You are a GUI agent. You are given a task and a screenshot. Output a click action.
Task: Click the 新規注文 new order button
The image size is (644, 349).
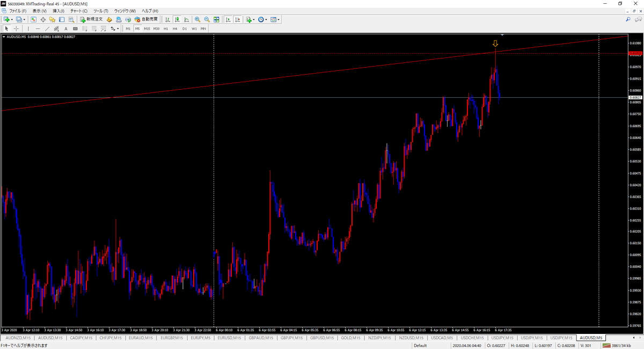[x=92, y=19]
